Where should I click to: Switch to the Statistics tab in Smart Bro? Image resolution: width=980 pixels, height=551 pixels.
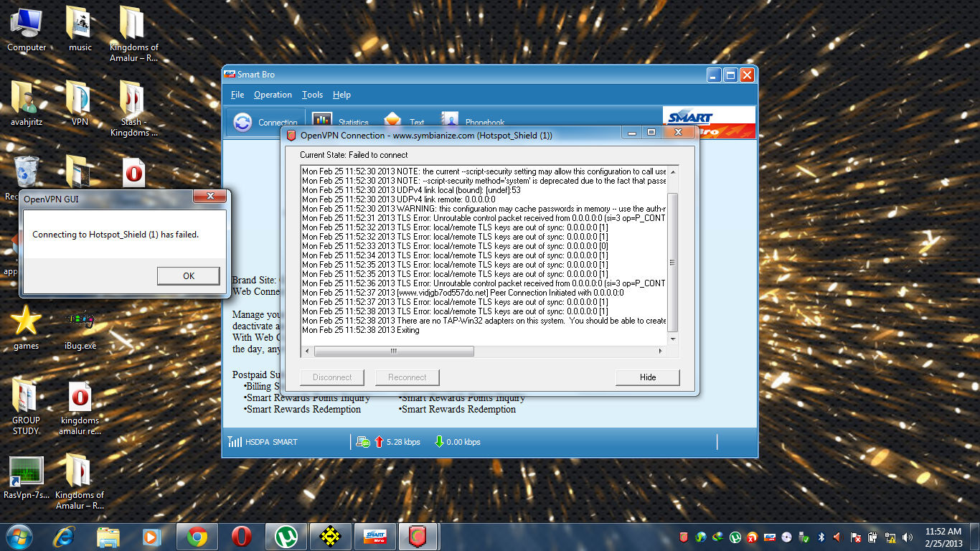340,122
